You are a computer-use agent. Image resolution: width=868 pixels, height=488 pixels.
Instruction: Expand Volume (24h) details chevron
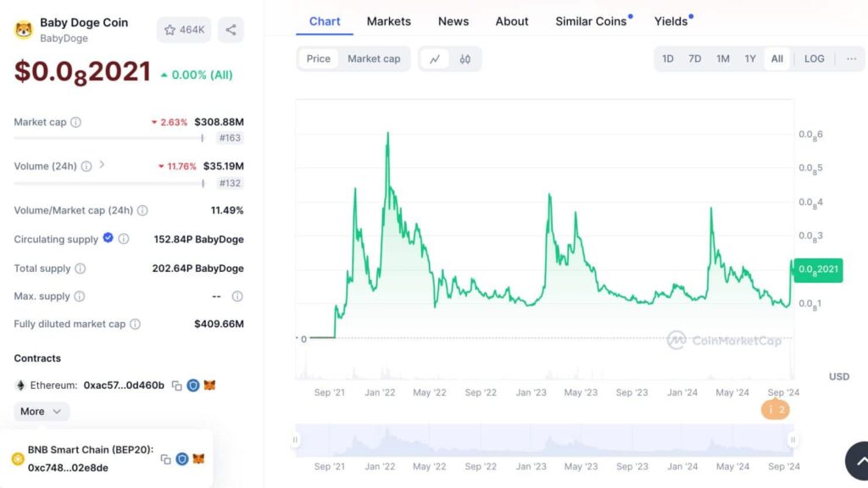tap(102, 165)
